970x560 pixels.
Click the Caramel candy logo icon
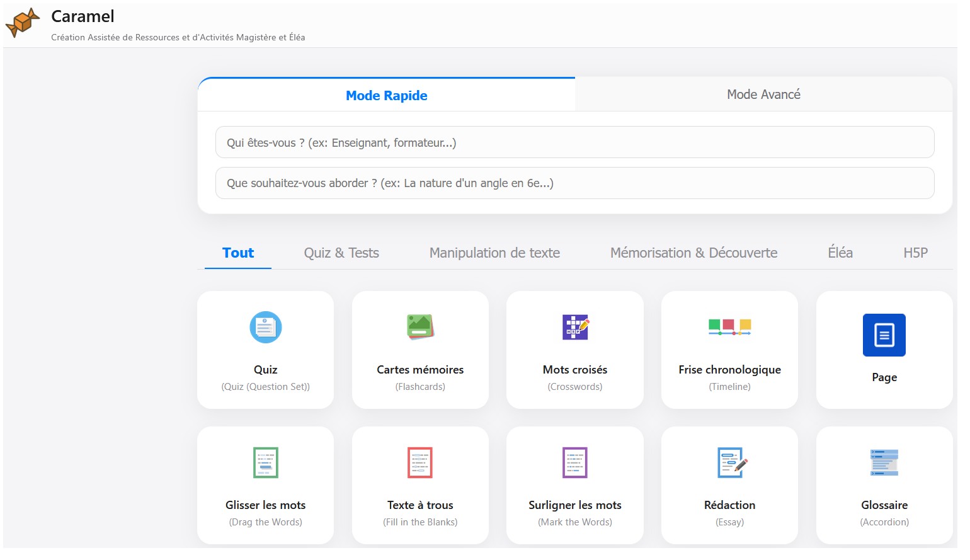pos(23,23)
